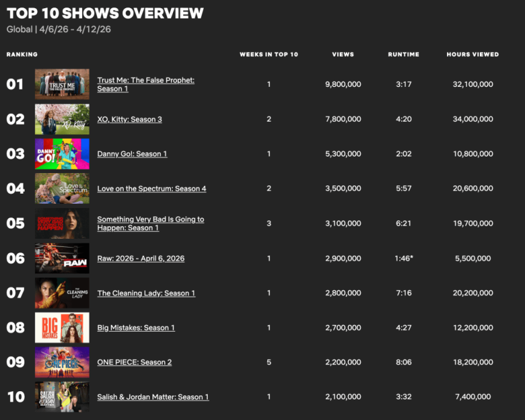Screen dimensions: 525x420
Task: Click the XO, Kitty show thumbnail
Action: pos(62,119)
